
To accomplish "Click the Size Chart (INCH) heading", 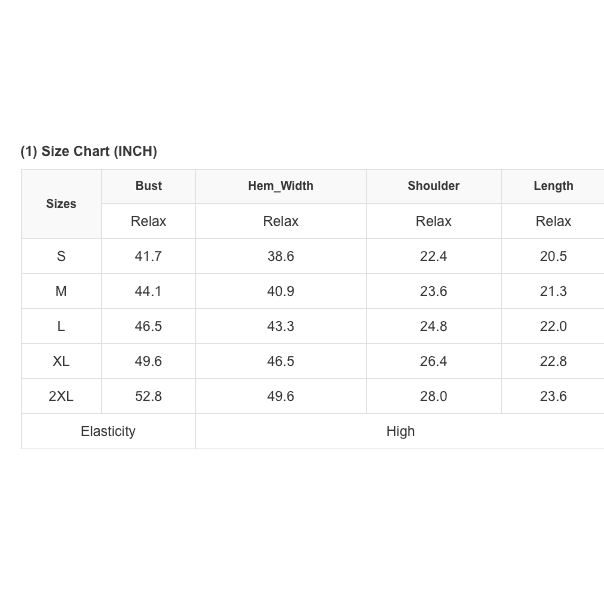I will (89, 152).
